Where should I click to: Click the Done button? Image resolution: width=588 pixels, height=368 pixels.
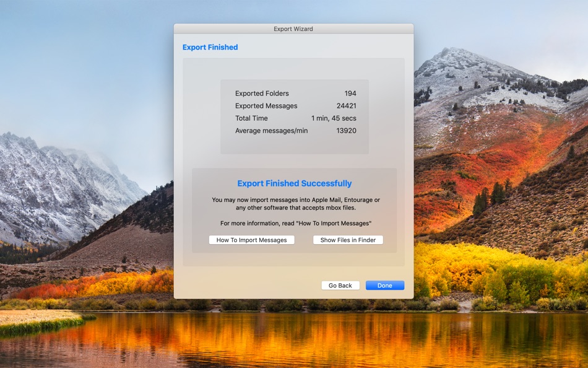coord(385,286)
